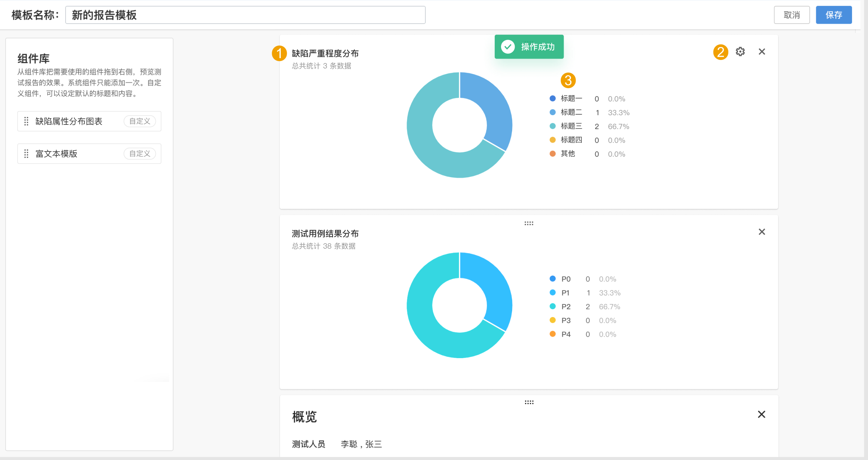Click the 李聪，张三 tester names
The width and height of the screenshot is (868, 460).
361,444
